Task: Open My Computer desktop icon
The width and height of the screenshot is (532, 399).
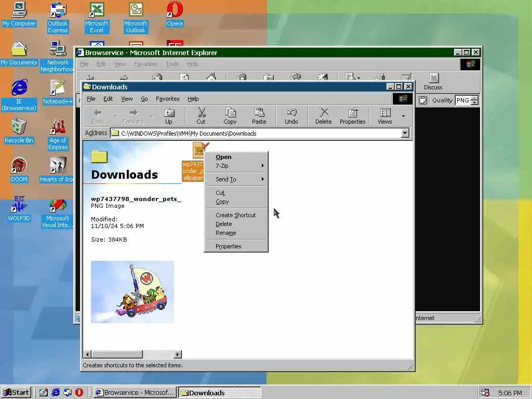Action: click(19, 14)
